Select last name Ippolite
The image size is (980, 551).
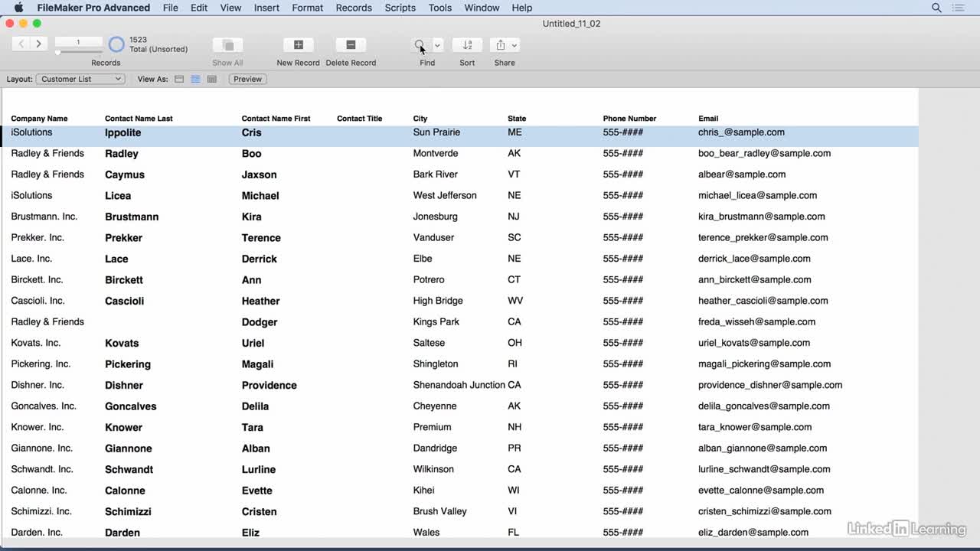pos(123,132)
